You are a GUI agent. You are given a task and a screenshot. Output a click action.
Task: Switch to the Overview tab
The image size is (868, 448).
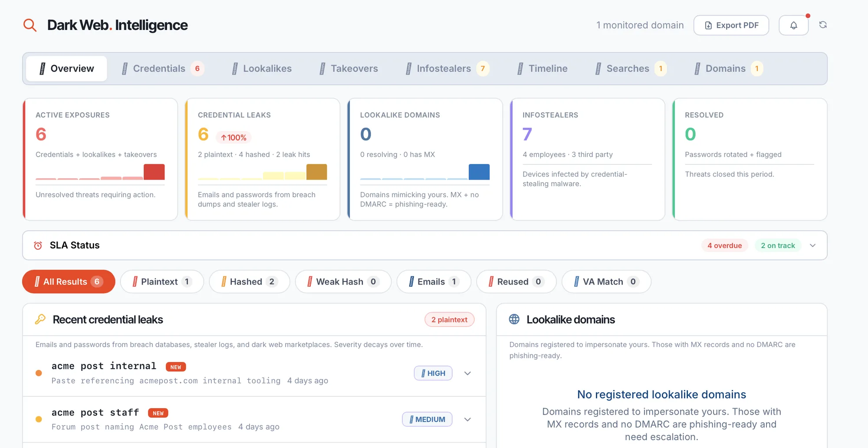(x=66, y=69)
